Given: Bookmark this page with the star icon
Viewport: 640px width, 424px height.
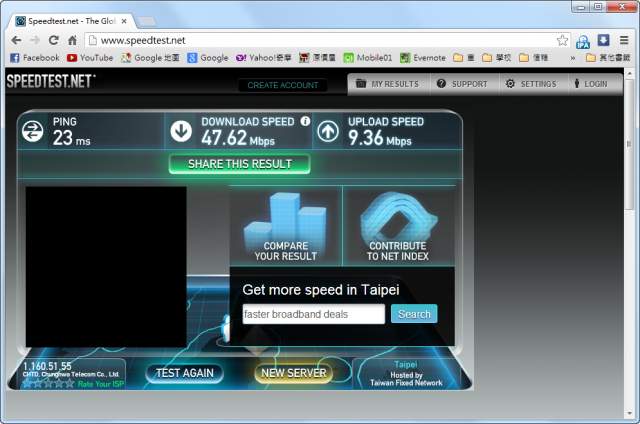Looking at the screenshot, I should tap(562, 40).
